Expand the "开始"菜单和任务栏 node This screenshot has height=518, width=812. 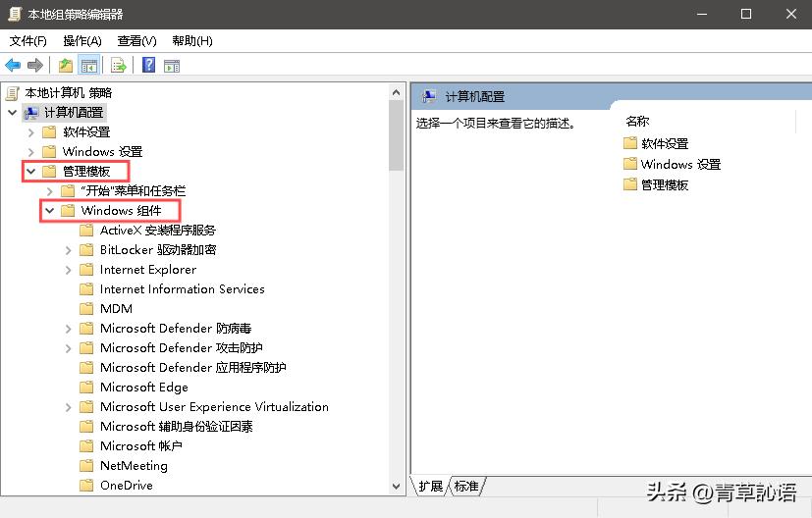50,191
